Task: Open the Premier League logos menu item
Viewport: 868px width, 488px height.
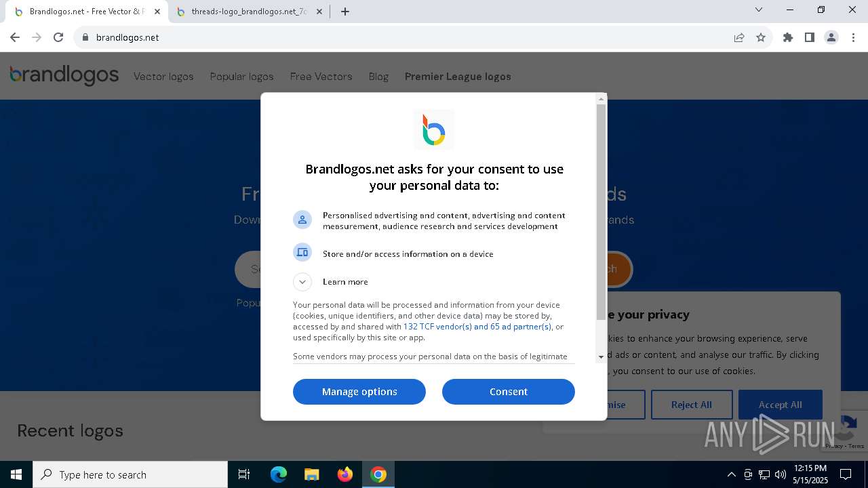Action: point(458,77)
